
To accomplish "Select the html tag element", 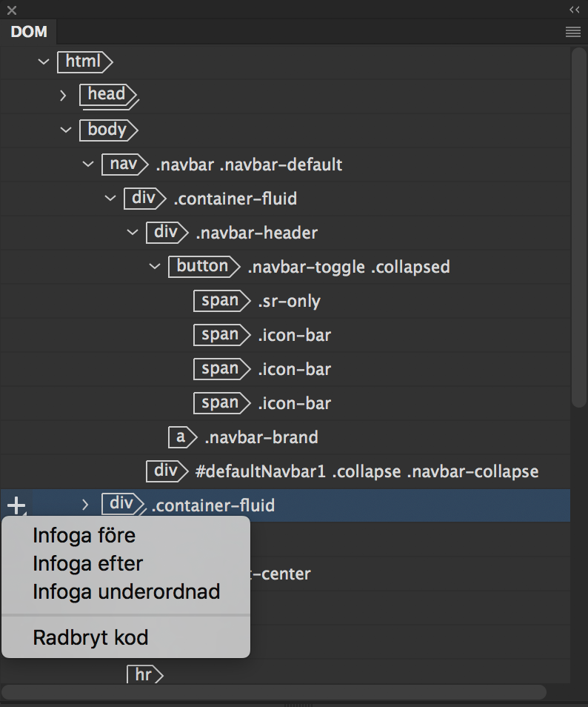I will (83, 62).
